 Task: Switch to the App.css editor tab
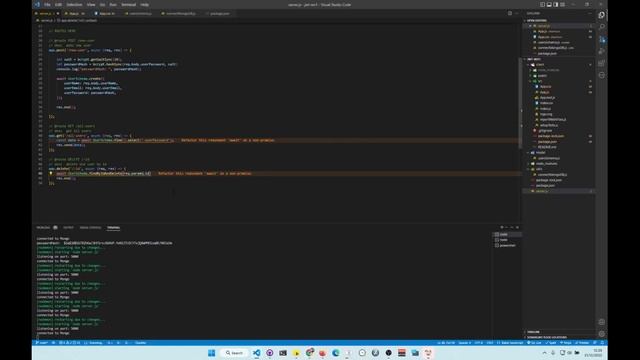point(106,13)
